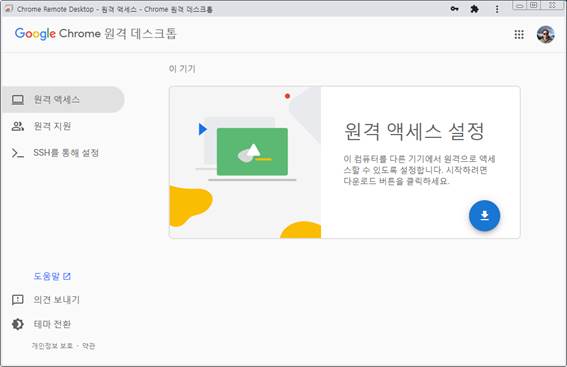The height and width of the screenshot is (367, 567).
Task: Close the Chrome Remote Desktop window
Action: (552, 5)
